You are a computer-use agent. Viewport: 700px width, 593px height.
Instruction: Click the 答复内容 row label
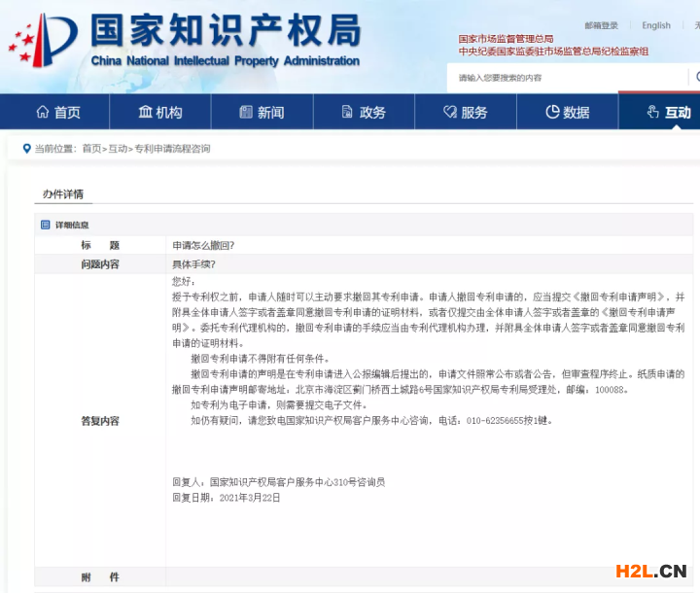(100, 421)
